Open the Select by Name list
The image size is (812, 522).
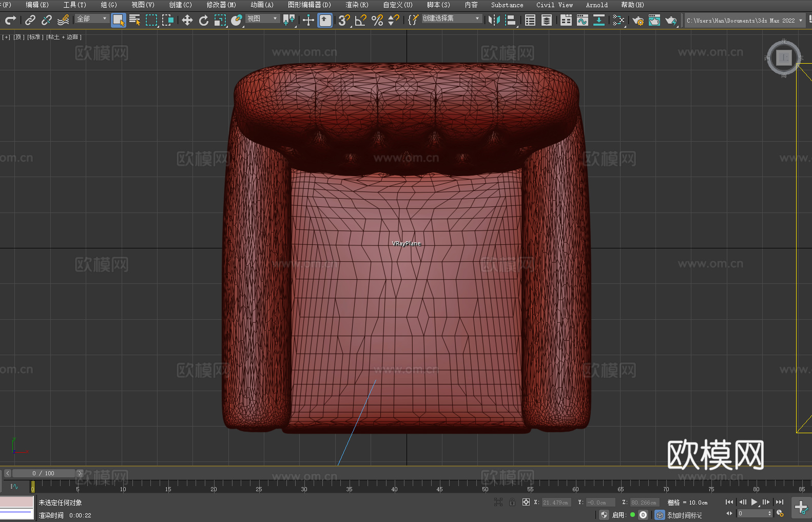(x=135, y=20)
